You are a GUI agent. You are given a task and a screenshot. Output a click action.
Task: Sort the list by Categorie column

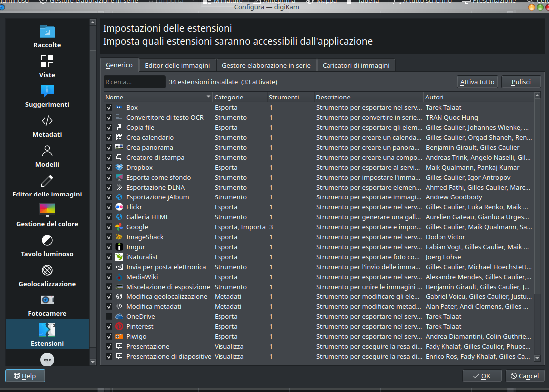239,97
